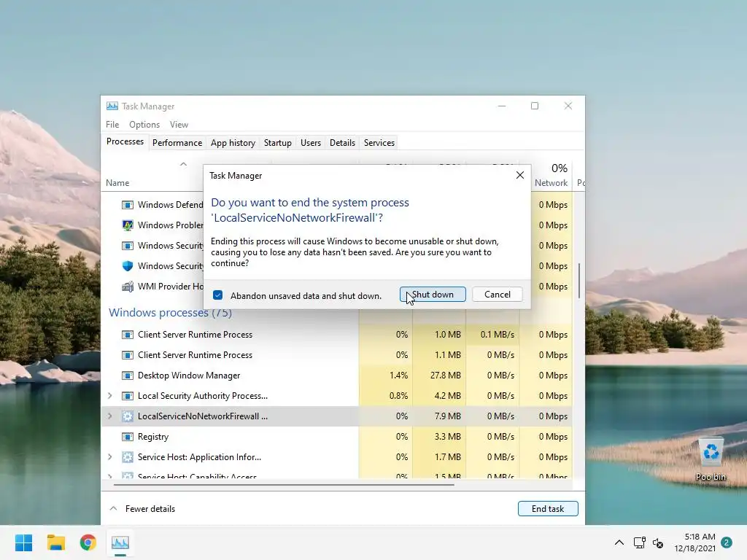Click the Windows Problem Reporting process icon
This screenshot has width=747, height=560.
pyautogui.click(x=127, y=225)
